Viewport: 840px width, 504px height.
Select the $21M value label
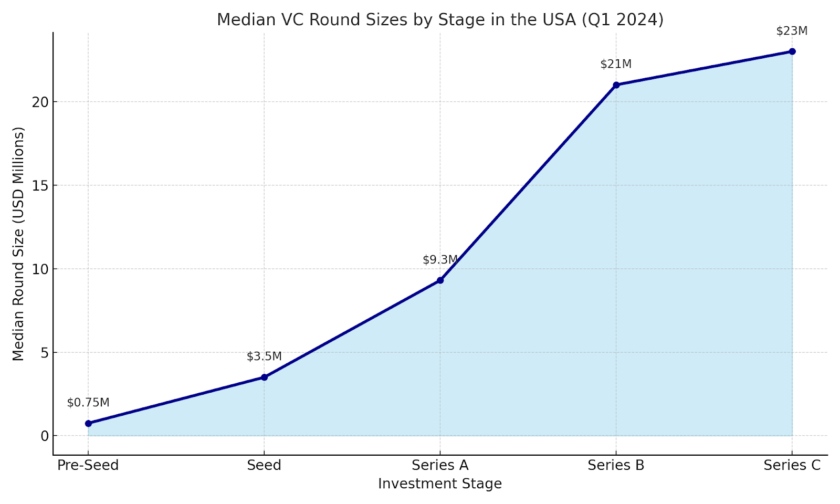[616, 64]
